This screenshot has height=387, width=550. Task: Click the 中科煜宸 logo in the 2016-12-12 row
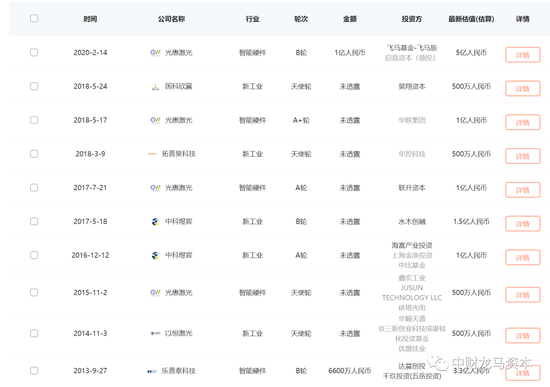click(x=155, y=255)
